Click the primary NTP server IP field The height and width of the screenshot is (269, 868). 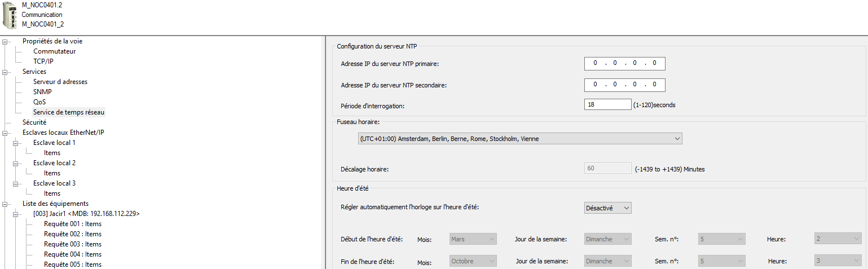pos(624,64)
